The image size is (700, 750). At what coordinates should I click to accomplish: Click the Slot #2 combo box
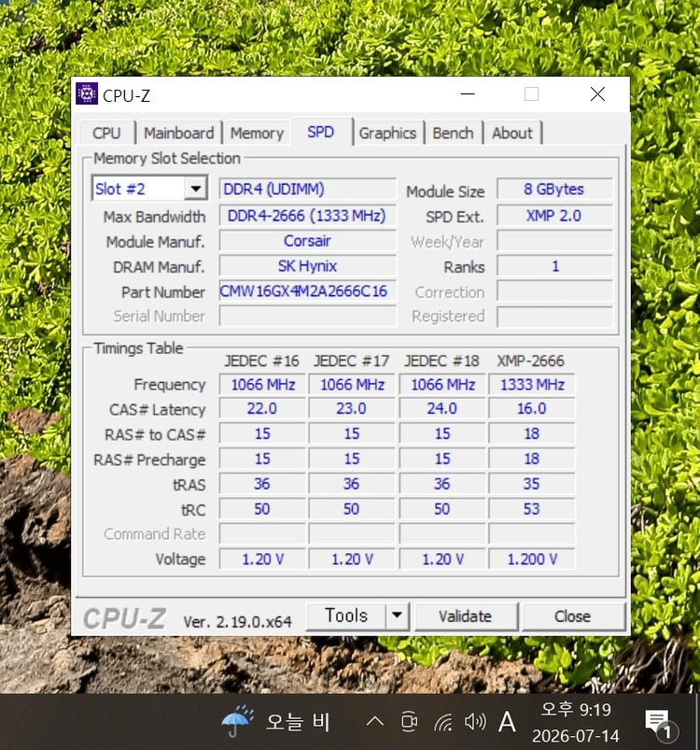[149, 189]
